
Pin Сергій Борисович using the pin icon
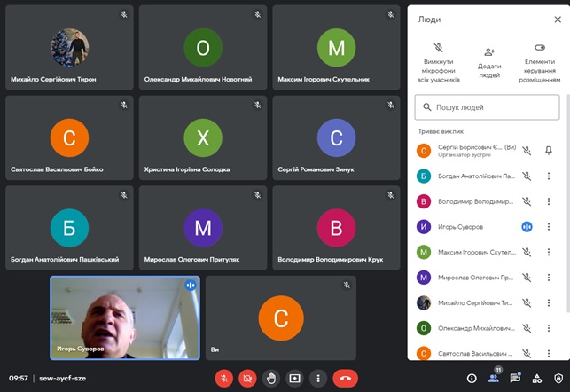(548, 151)
